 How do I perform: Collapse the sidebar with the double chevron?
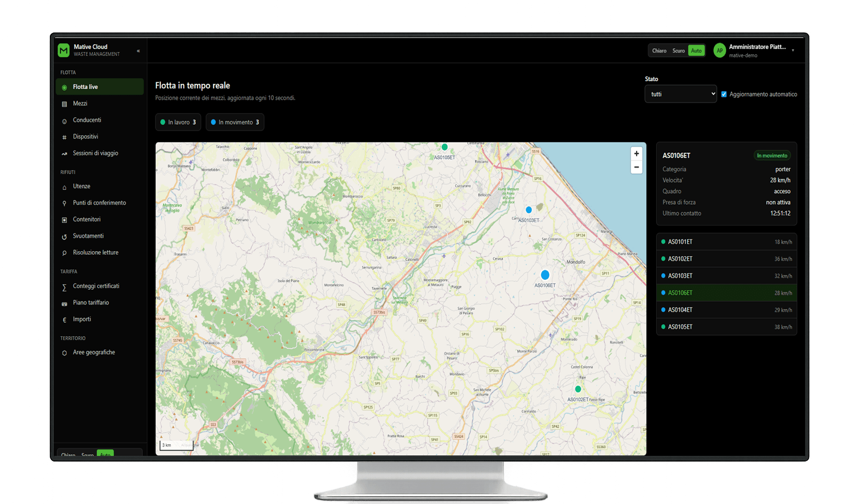138,51
